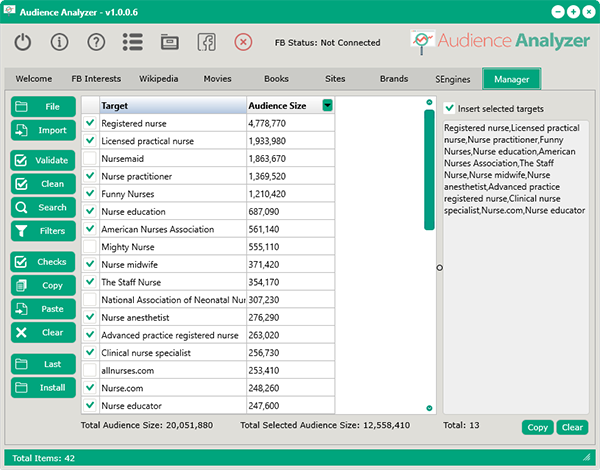Select the Nurse anesthetist cell
The height and width of the screenshot is (470, 600).
pos(173,317)
